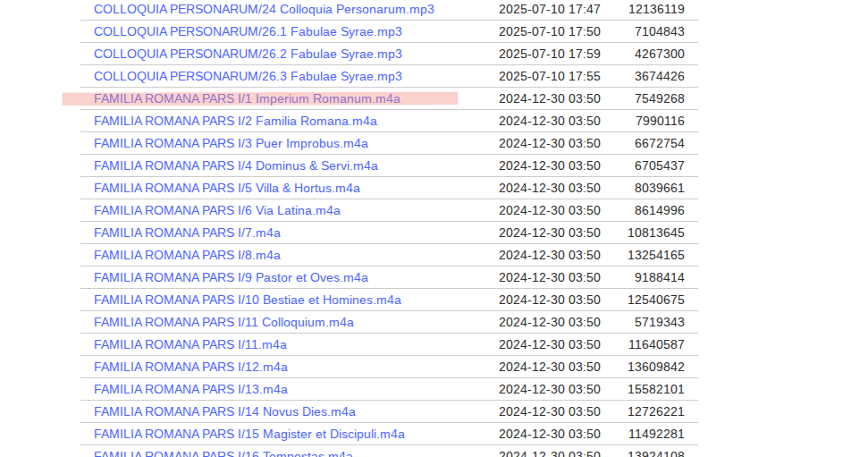
Task: Select date 2025-07-10 17:59 cell
Action: [550, 55]
